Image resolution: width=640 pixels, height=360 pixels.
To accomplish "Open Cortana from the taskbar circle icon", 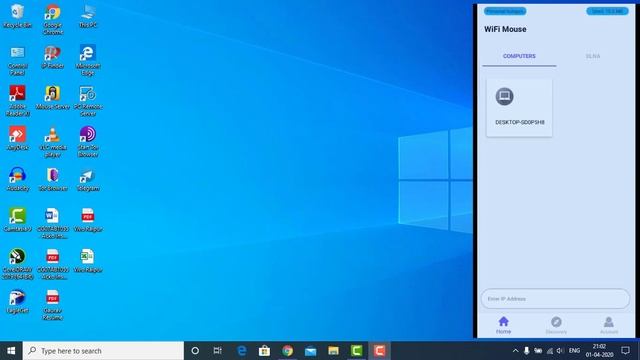I will (x=195, y=351).
